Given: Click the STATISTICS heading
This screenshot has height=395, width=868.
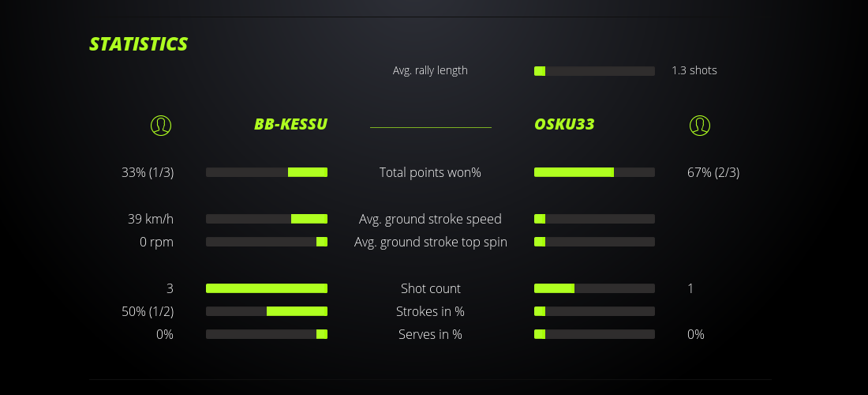Looking at the screenshot, I should [x=139, y=44].
